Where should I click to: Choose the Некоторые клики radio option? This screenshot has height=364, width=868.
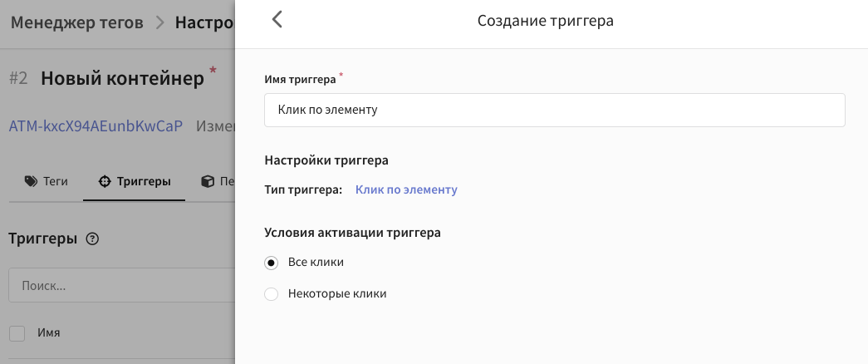click(271, 294)
